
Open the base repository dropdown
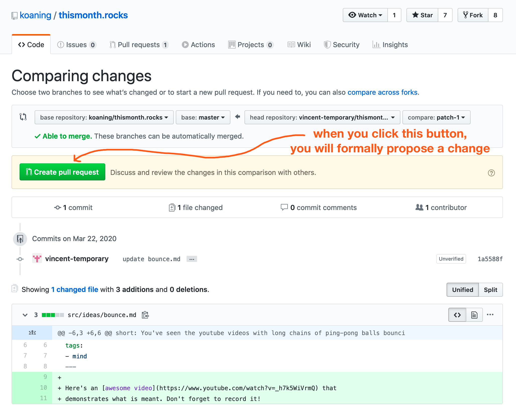104,117
